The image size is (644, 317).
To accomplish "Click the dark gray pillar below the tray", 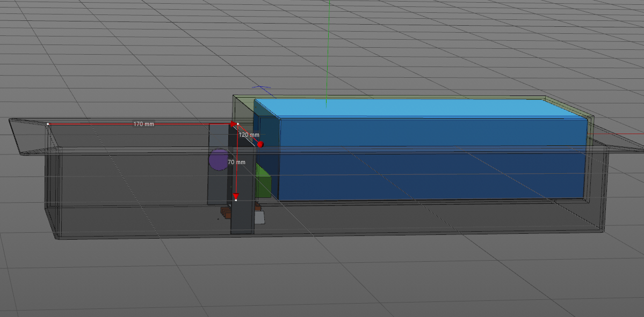I will (242, 220).
